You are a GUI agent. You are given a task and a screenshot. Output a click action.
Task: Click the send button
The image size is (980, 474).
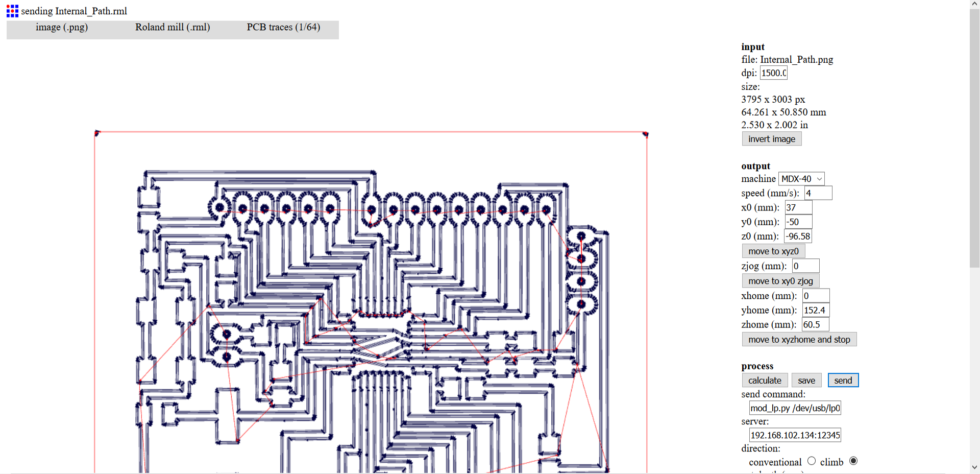coord(843,380)
